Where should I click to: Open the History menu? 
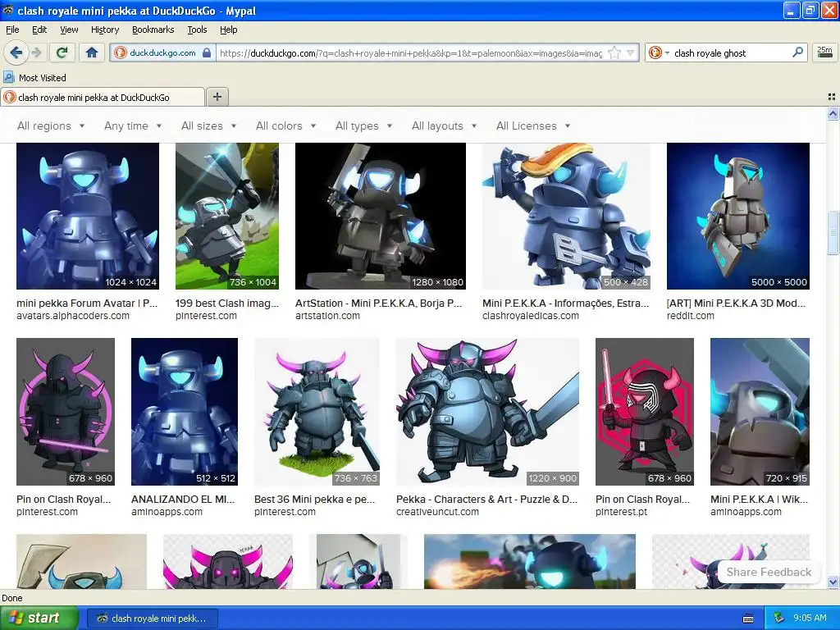pyautogui.click(x=104, y=30)
